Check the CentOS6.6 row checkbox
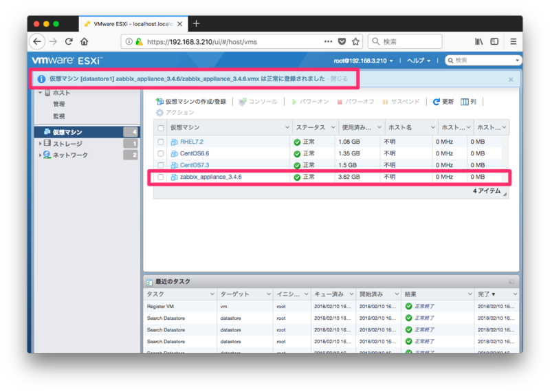 point(161,153)
